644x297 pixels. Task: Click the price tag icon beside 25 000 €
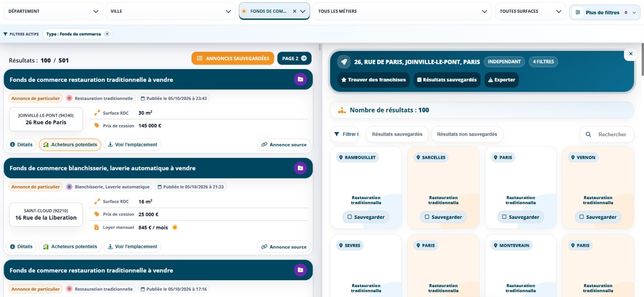[x=97, y=214]
